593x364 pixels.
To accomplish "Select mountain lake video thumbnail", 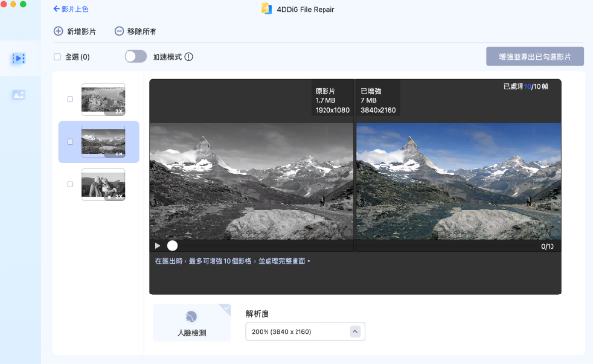I will pyautogui.click(x=103, y=142).
